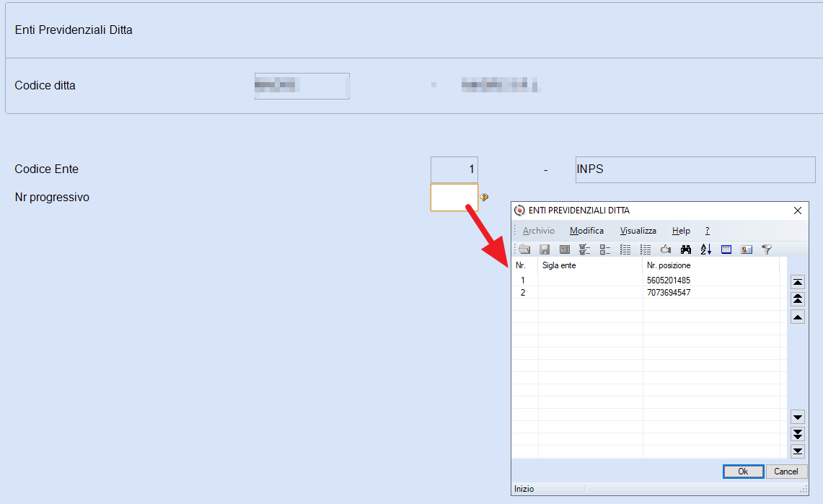
Task: Click the contact card icon
Action: pyautogui.click(x=747, y=249)
